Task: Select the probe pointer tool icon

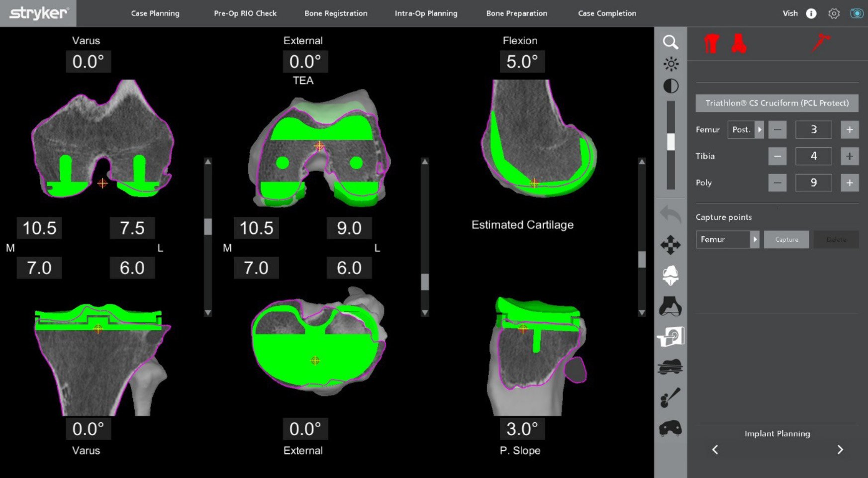Action: (671, 397)
